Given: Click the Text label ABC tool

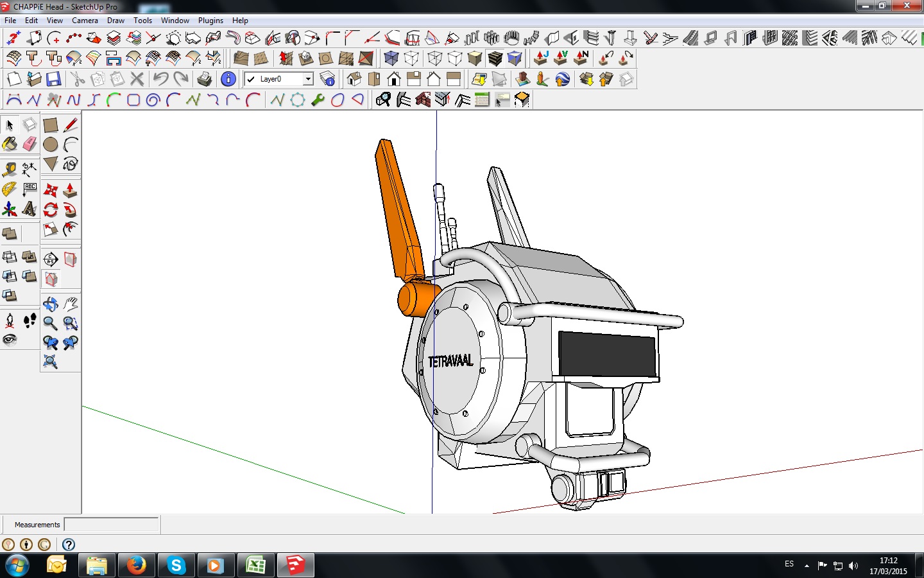Looking at the screenshot, I should click(x=30, y=189).
